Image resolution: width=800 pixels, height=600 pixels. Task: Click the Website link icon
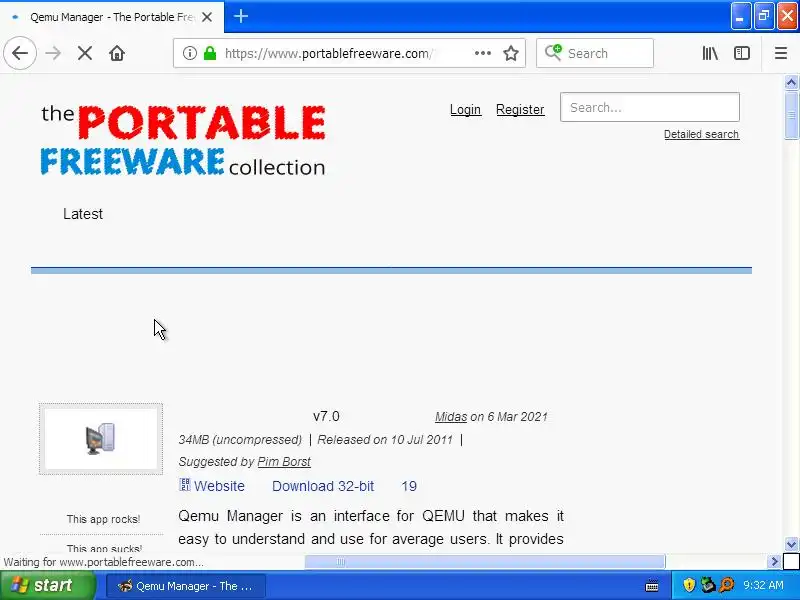[185, 485]
